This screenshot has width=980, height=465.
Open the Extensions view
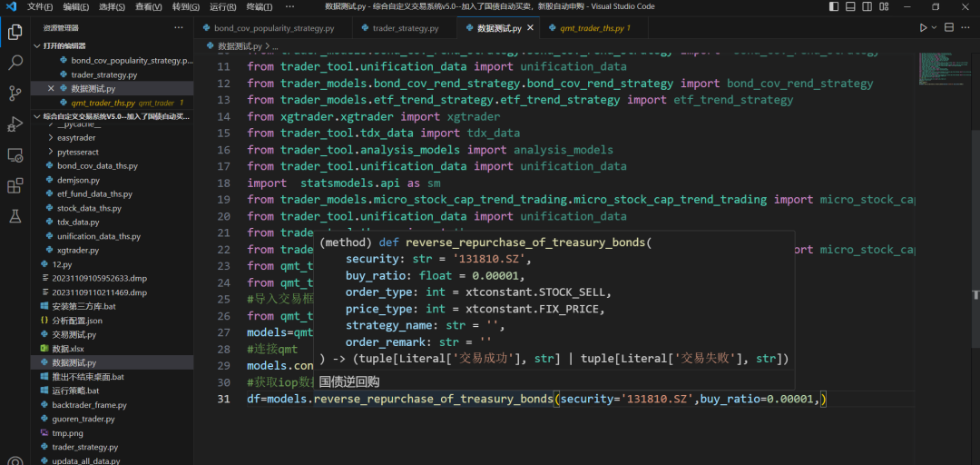pos(15,186)
